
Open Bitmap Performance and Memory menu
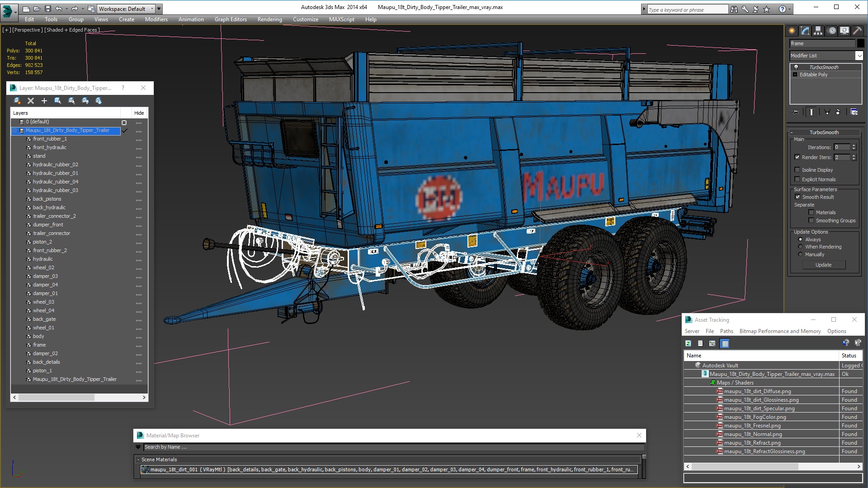coord(780,331)
